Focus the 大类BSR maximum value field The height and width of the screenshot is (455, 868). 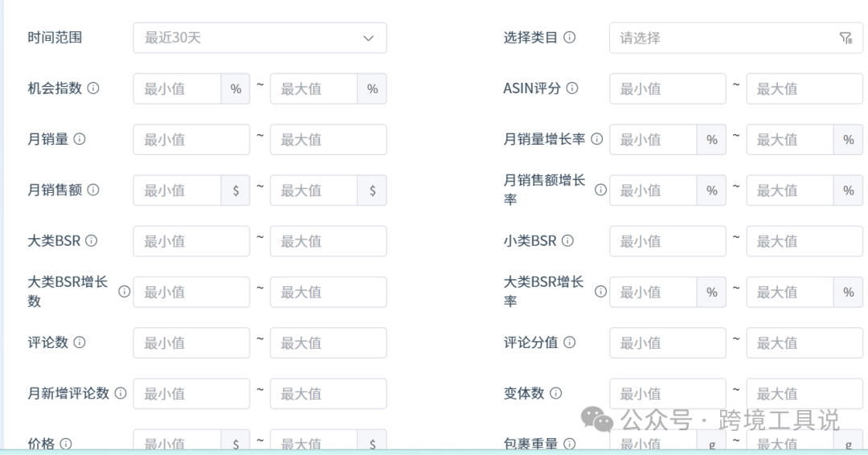(328, 241)
